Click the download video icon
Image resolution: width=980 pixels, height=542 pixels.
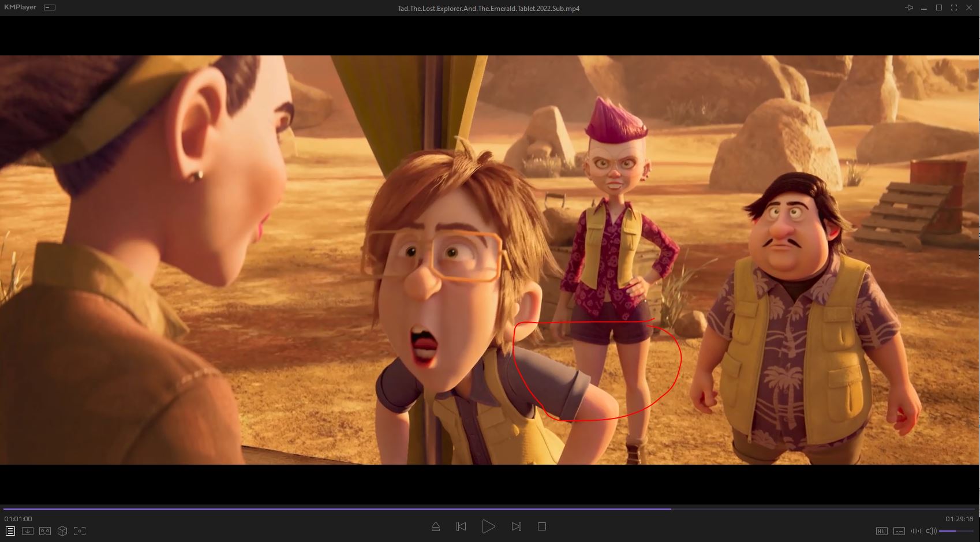28,531
